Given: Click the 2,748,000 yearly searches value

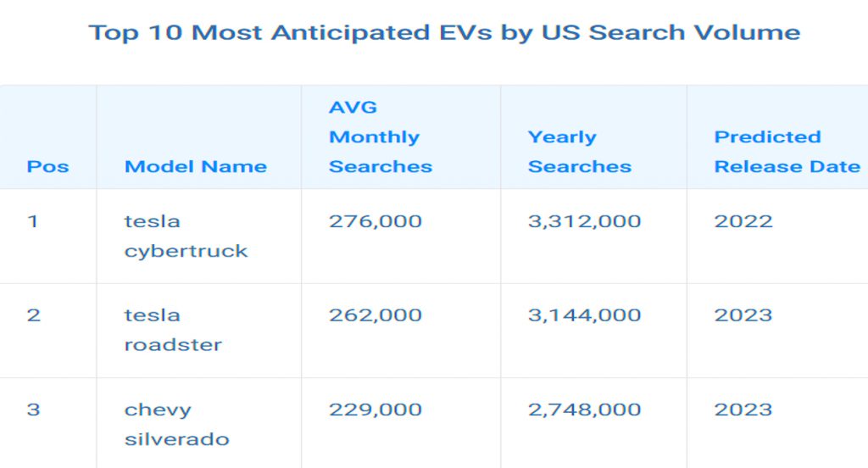Looking at the screenshot, I should pyautogui.click(x=585, y=409).
